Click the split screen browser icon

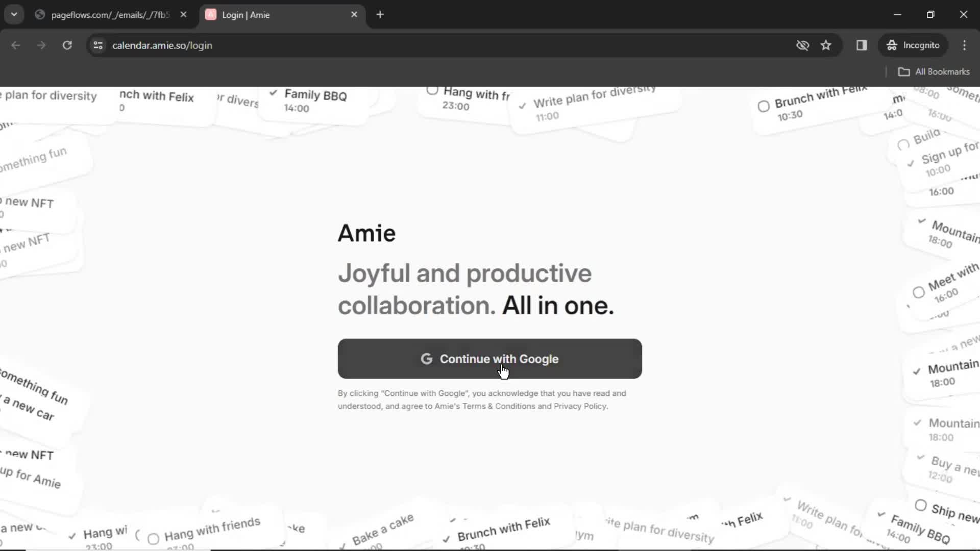[862, 45]
